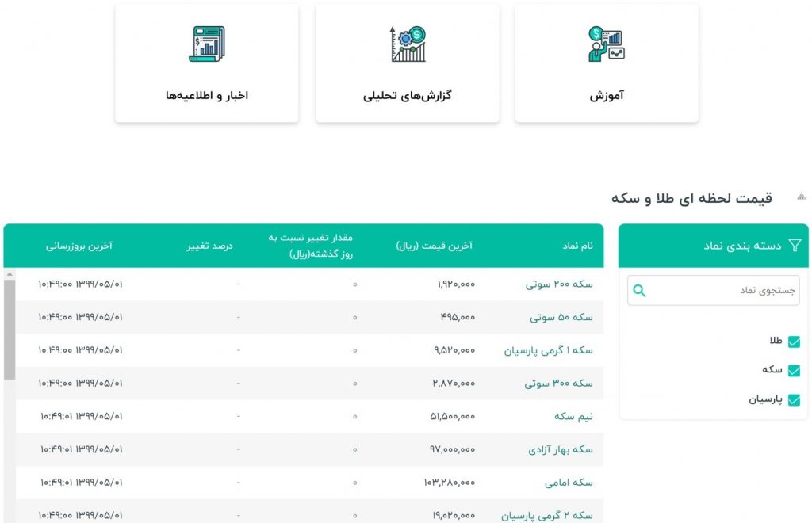This screenshot has height=523, width=812.
Task: Open the گزارش‌های تحلیلی chart icon
Action: coord(408,44)
